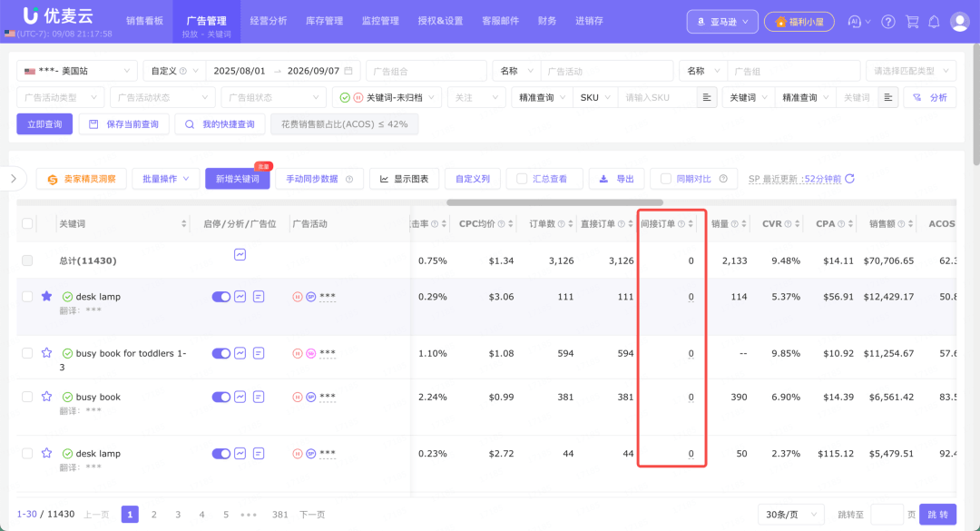Toggle the last desk lamp keyword switch
The height and width of the screenshot is (531, 980).
pyautogui.click(x=221, y=454)
